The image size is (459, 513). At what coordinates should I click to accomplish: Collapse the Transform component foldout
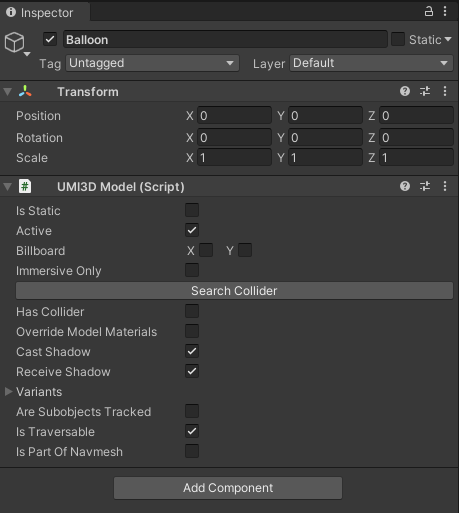pos(8,92)
